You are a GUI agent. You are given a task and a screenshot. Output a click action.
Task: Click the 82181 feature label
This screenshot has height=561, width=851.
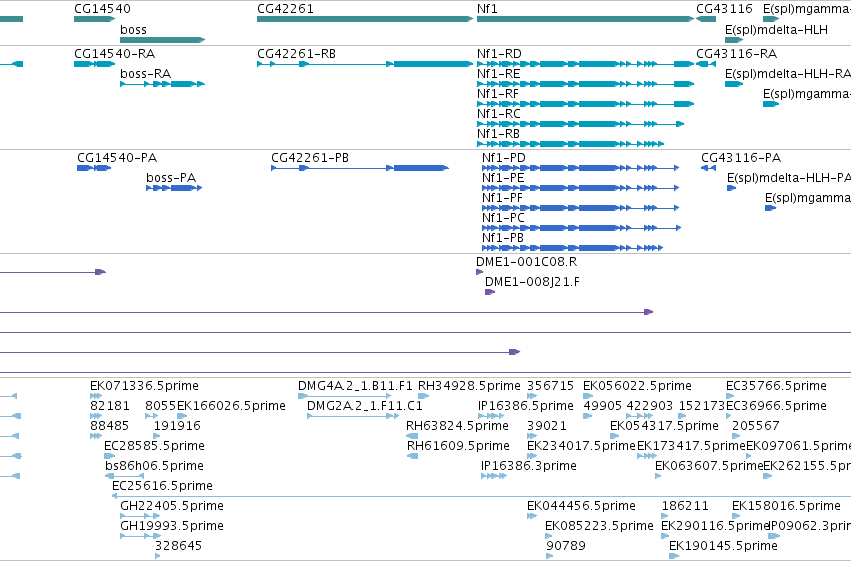(x=110, y=406)
